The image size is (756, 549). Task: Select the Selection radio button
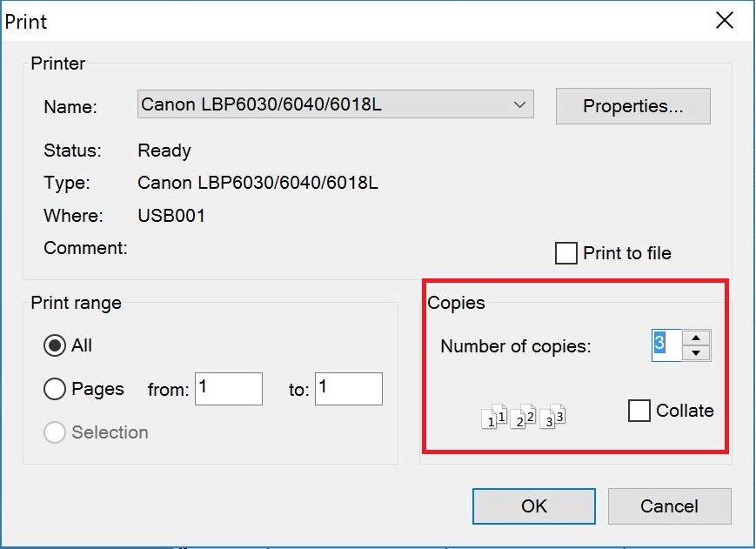pyautogui.click(x=55, y=432)
